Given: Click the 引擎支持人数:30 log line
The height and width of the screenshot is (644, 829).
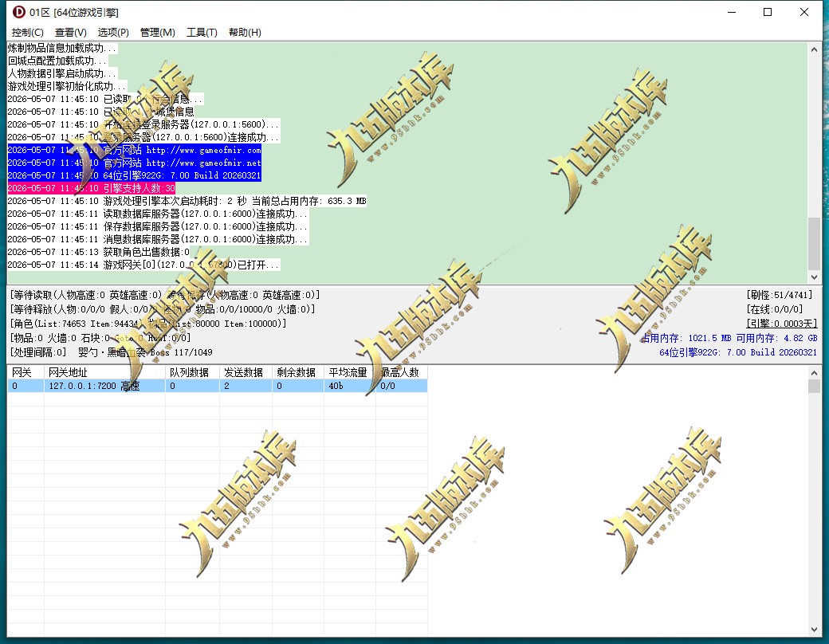Looking at the screenshot, I should click(92, 188).
